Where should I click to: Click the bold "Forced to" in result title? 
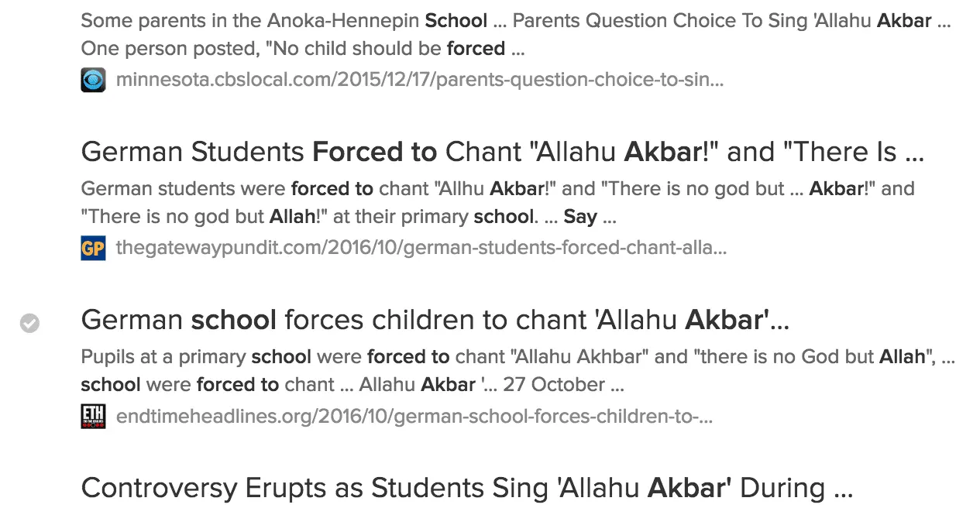375,152
